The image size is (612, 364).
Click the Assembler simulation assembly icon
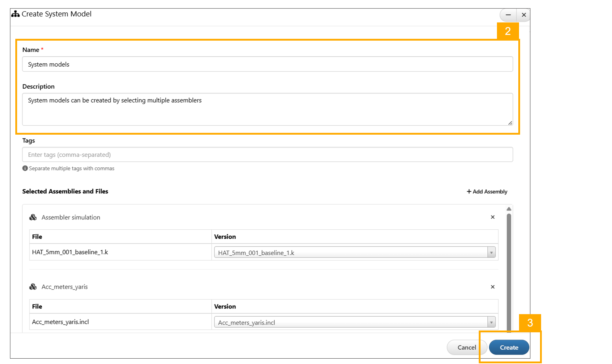click(x=33, y=217)
